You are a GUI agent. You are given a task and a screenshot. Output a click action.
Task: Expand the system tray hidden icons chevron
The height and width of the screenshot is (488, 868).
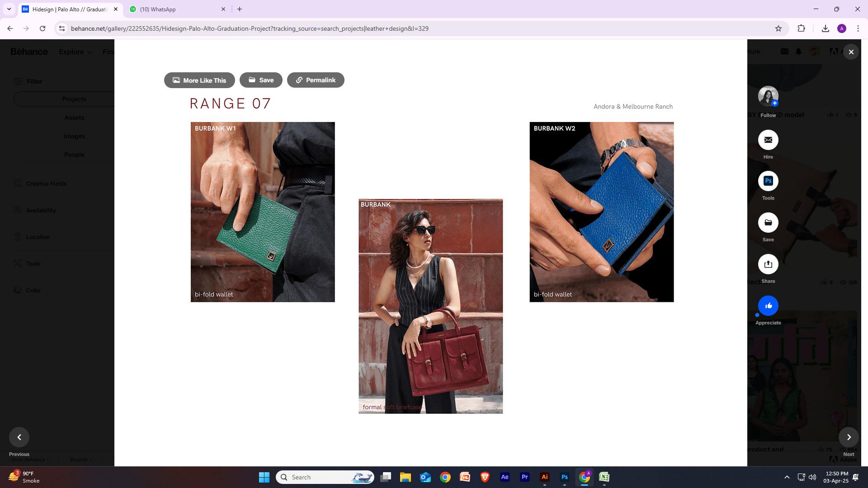pos(787,477)
